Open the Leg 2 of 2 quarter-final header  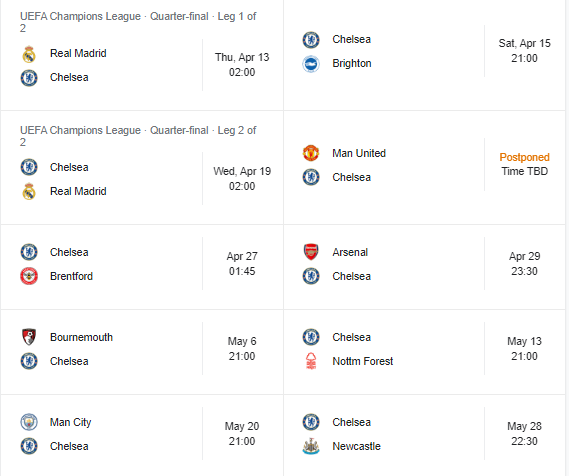(x=138, y=136)
